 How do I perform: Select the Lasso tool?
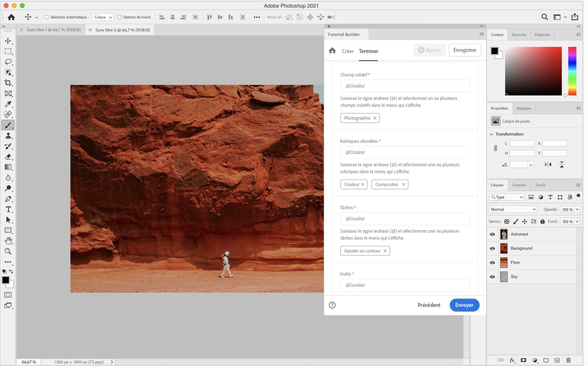click(8, 62)
